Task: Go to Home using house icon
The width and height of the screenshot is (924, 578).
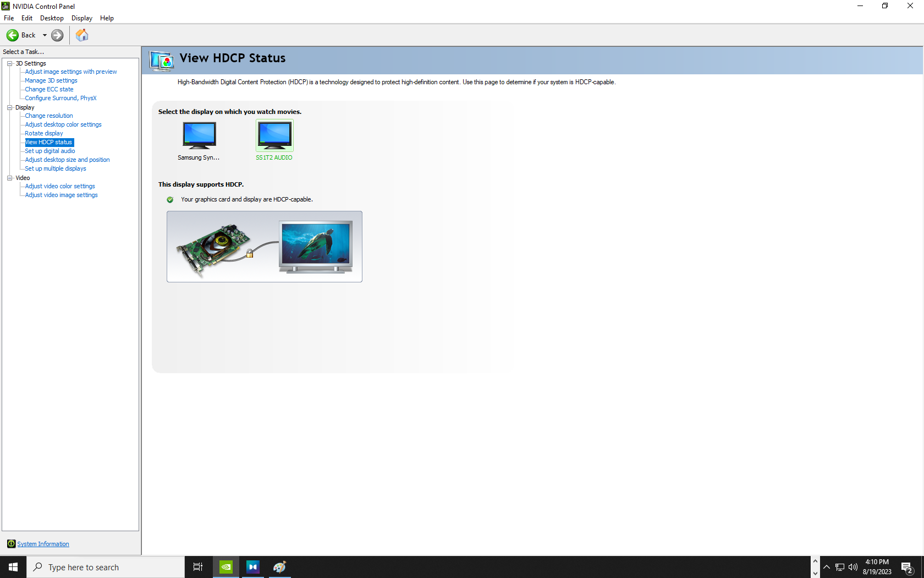Action: pyautogui.click(x=82, y=35)
